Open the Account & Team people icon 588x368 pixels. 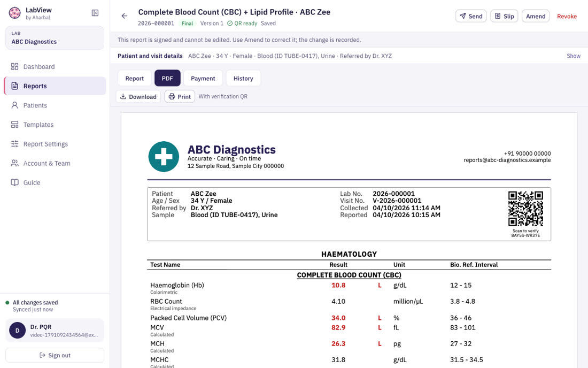(14, 163)
